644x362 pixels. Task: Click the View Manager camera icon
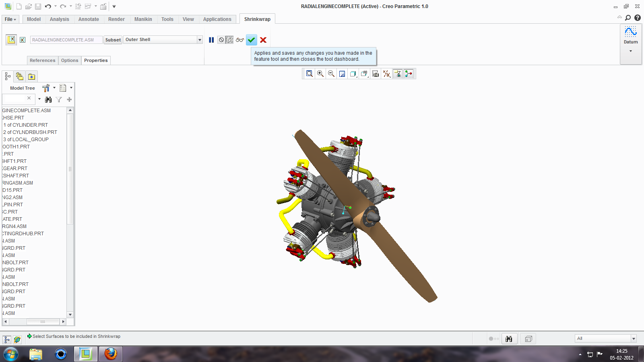point(376,74)
